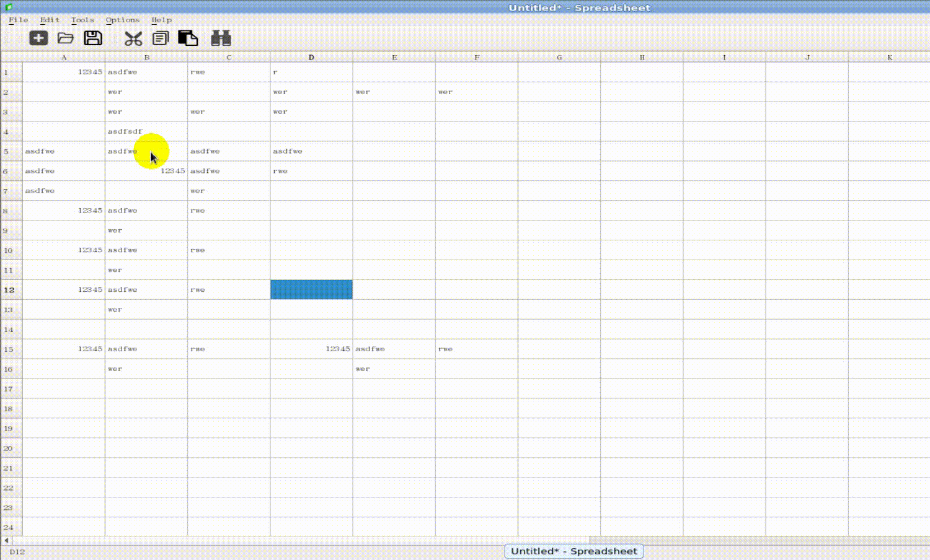Copy the selected cell contents
This screenshot has width=930, height=560.
tap(161, 38)
